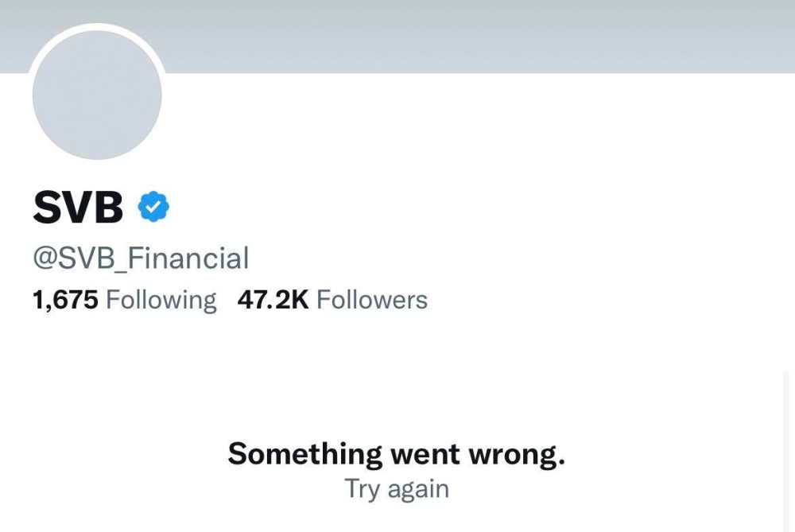Click the @SVB_Financial handle
The height and width of the screenshot is (532, 795).
click(141, 258)
